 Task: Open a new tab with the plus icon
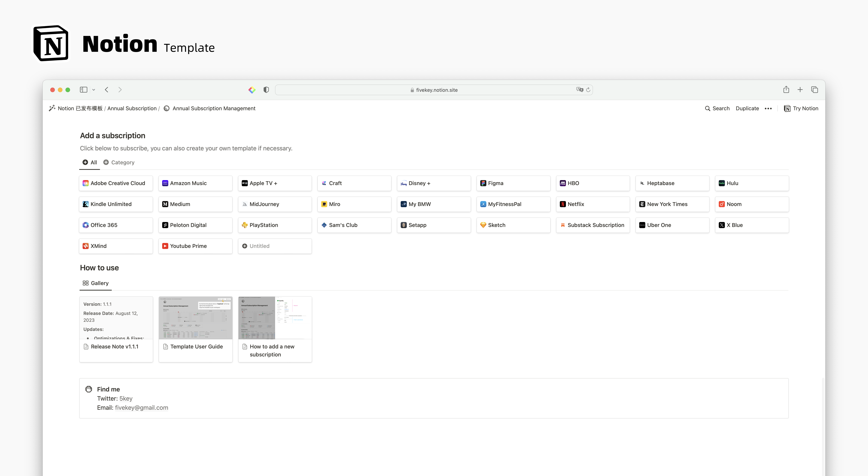pos(800,90)
